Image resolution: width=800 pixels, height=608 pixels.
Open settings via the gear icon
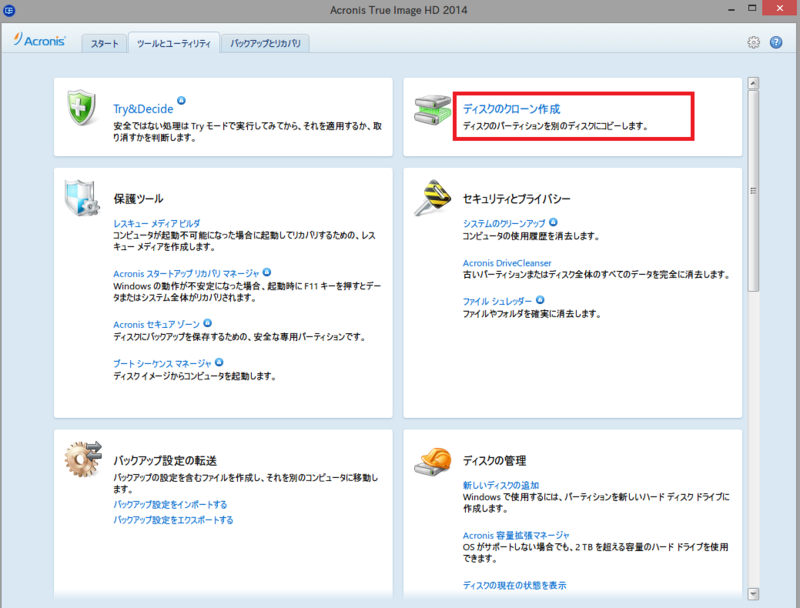(x=754, y=42)
